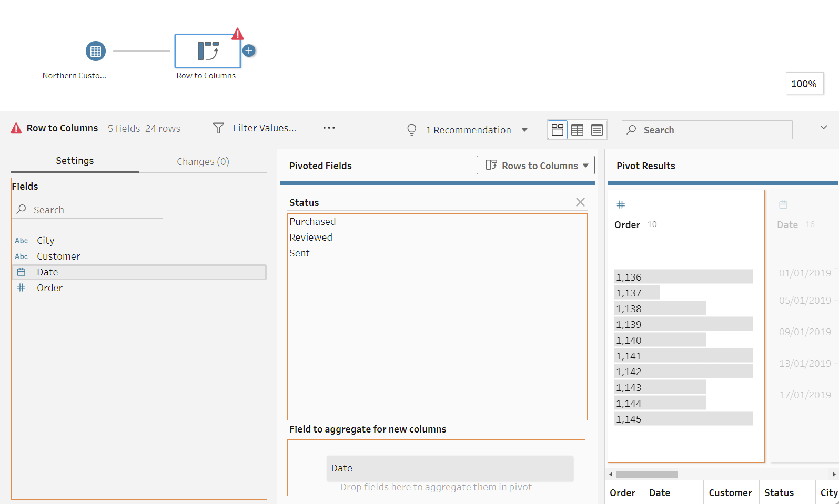Viewport: 839px width, 504px height.
Task: Open the Settings tab
Action: pyautogui.click(x=75, y=161)
